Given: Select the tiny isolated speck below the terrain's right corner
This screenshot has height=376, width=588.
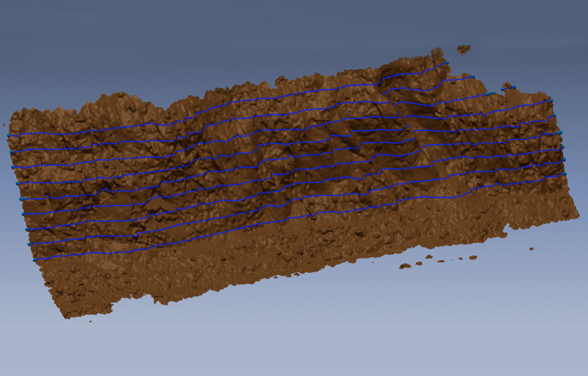Looking at the screenshot, I should [531, 248].
